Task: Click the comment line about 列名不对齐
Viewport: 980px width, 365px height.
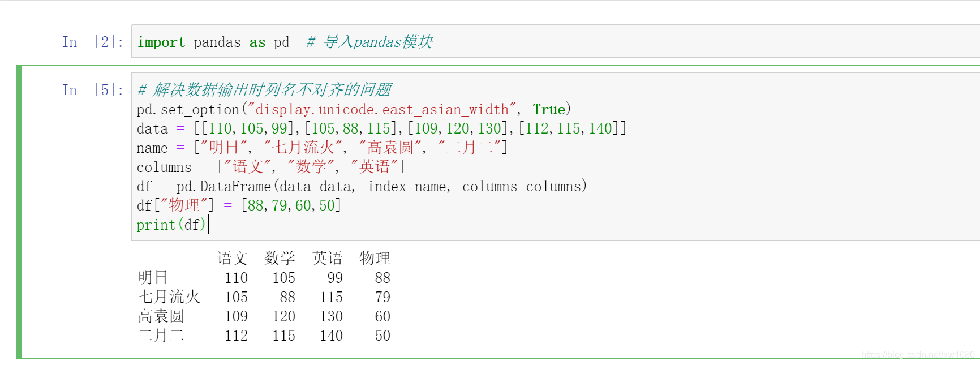Action: 264,89
